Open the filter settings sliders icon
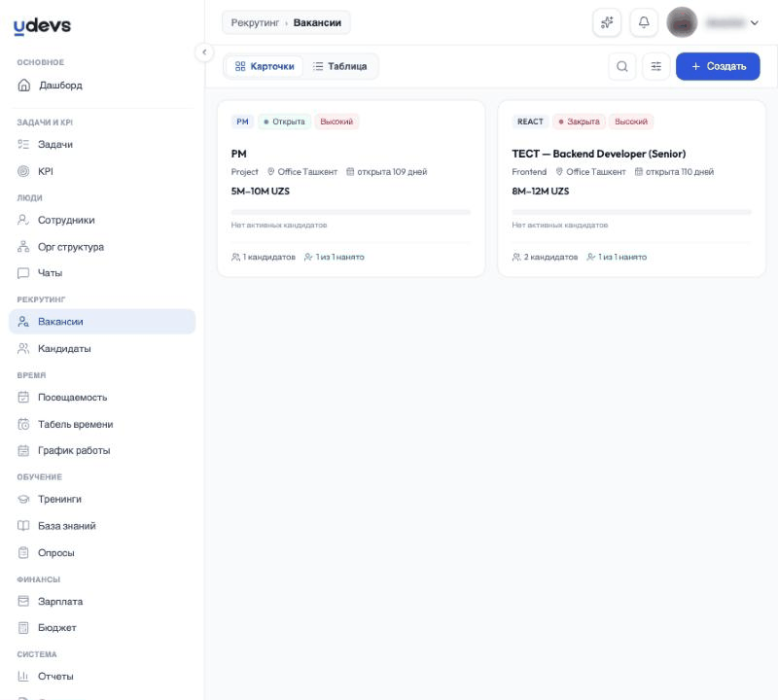 (655, 66)
